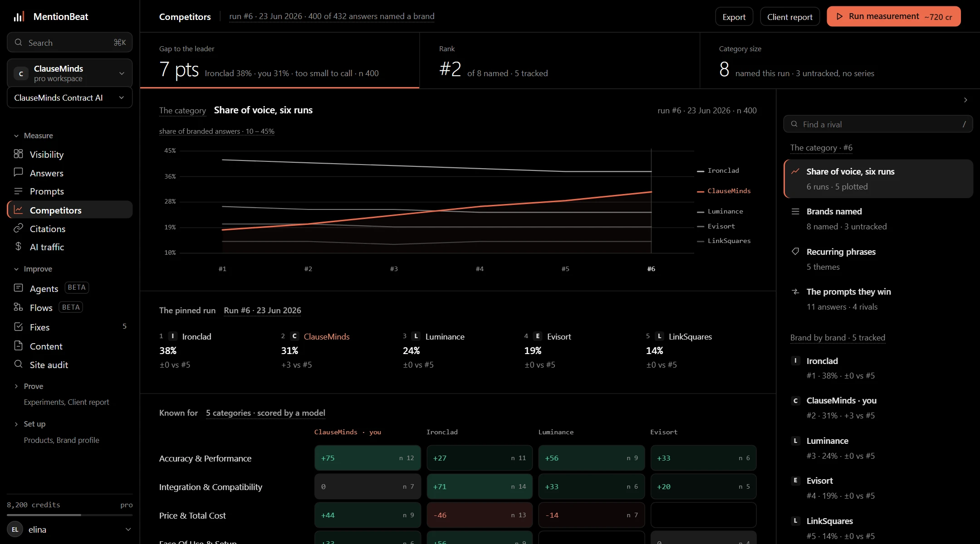Click the LinkSquares 'L' badge under Brand by brand
The height and width of the screenshot is (544, 980).
point(795,521)
